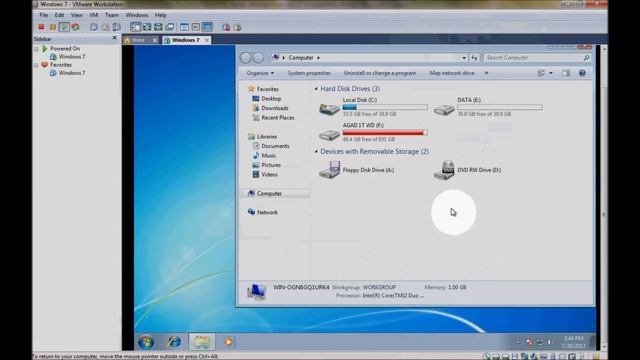Open the address bar history dropdown

tap(464, 58)
